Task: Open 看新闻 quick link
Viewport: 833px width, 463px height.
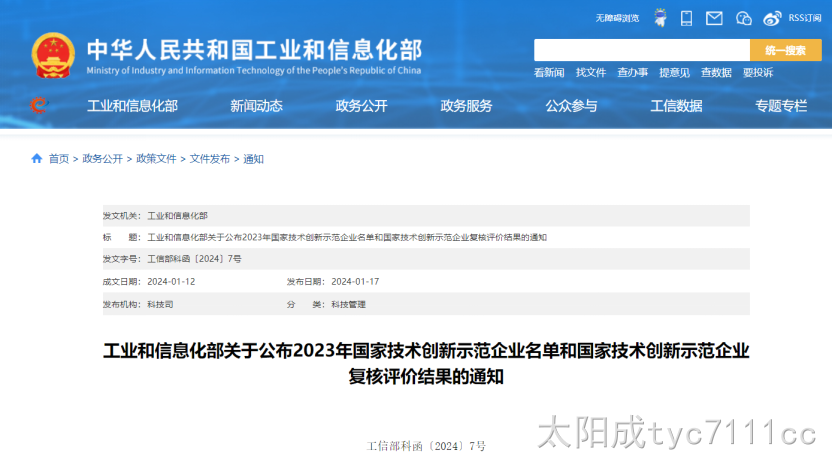Action: [x=549, y=73]
